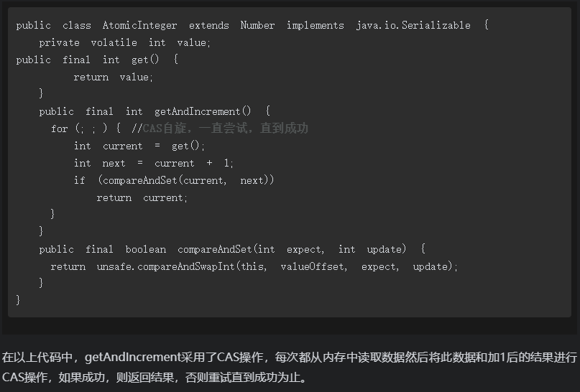
Task: Click the paragraph's second line starting with CAS操作
Action: tap(155, 377)
